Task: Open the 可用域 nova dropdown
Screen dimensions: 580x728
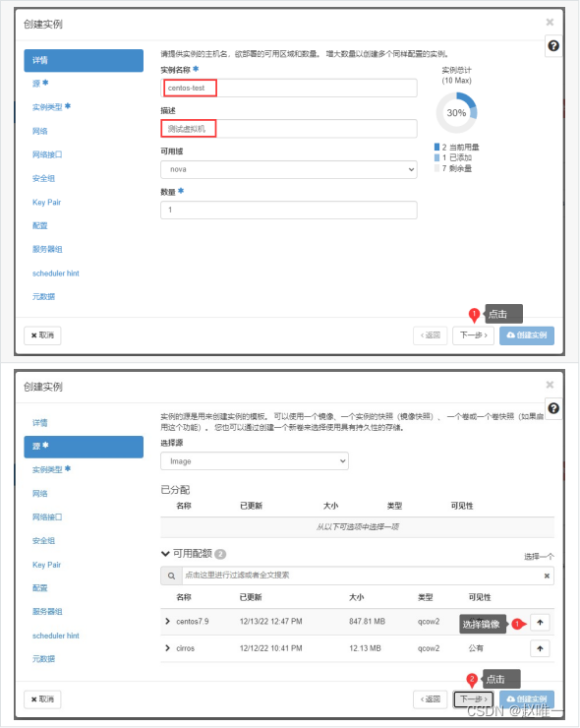Action: coord(289,169)
